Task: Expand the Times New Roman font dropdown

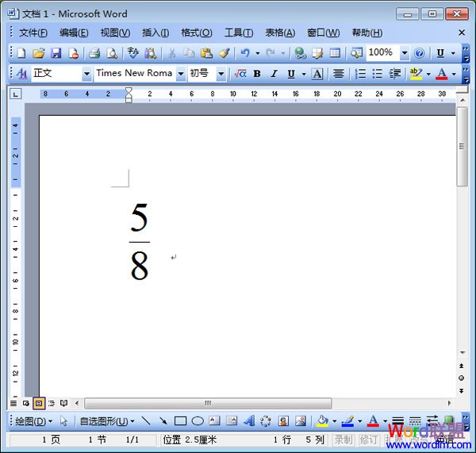Action: click(181, 74)
